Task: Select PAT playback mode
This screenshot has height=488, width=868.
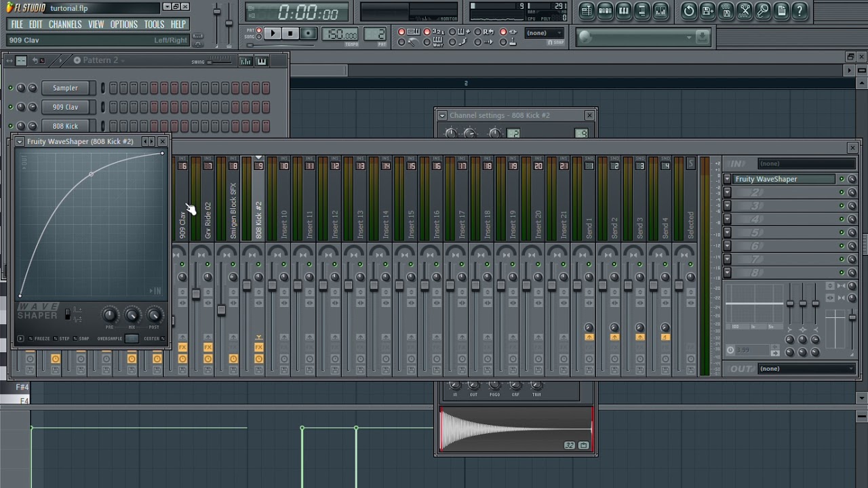Action: [x=260, y=30]
